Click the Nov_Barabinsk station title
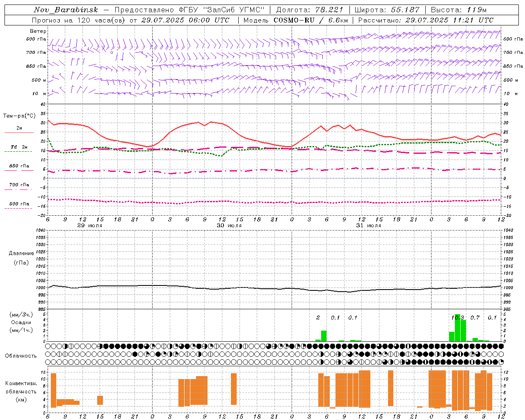525x420 pixels. tap(66, 10)
